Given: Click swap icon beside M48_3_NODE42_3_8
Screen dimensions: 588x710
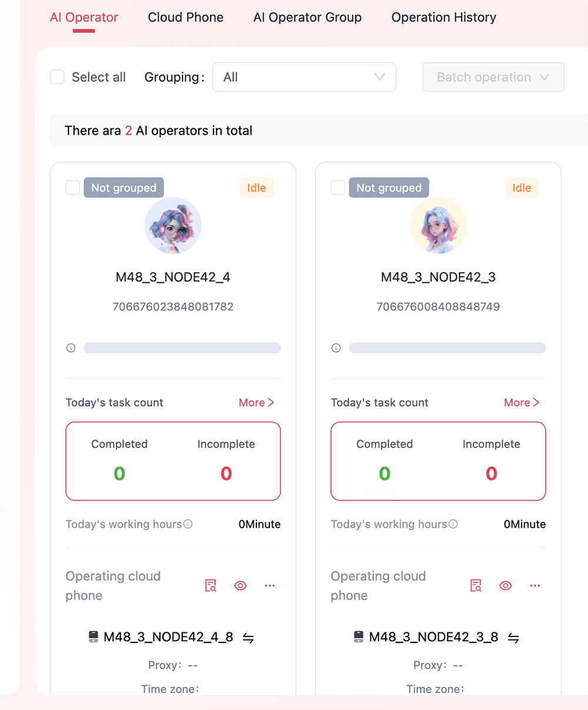Looking at the screenshot, I should pyautogui.click(x=513, y=638).
